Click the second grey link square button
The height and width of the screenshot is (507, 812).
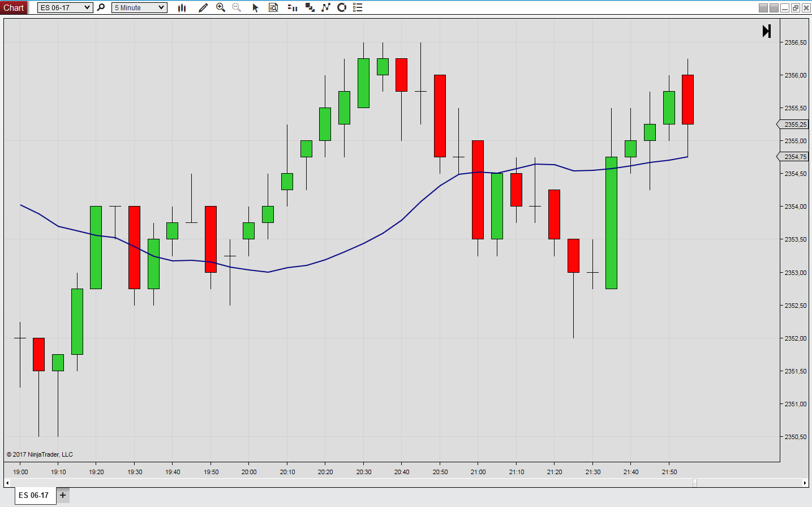[774, 7]
